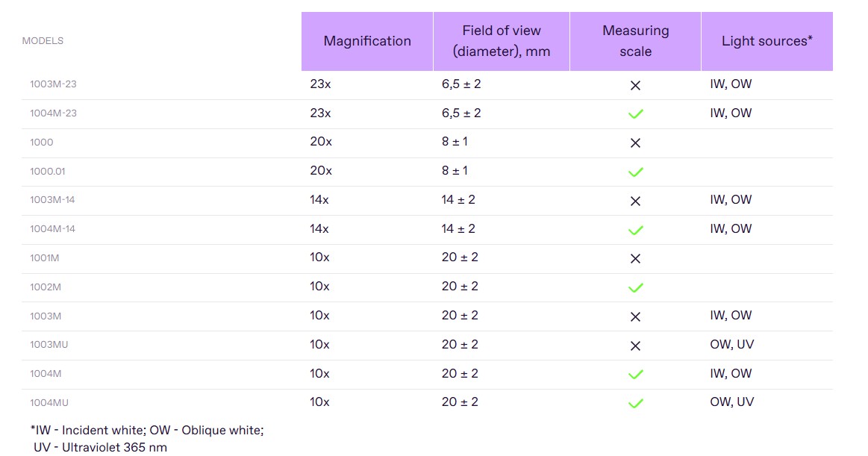Image resolution: width=868 pixels, height=456 pixels.
Task: Click the X mark for model 1000
Action: pos(635,143)
